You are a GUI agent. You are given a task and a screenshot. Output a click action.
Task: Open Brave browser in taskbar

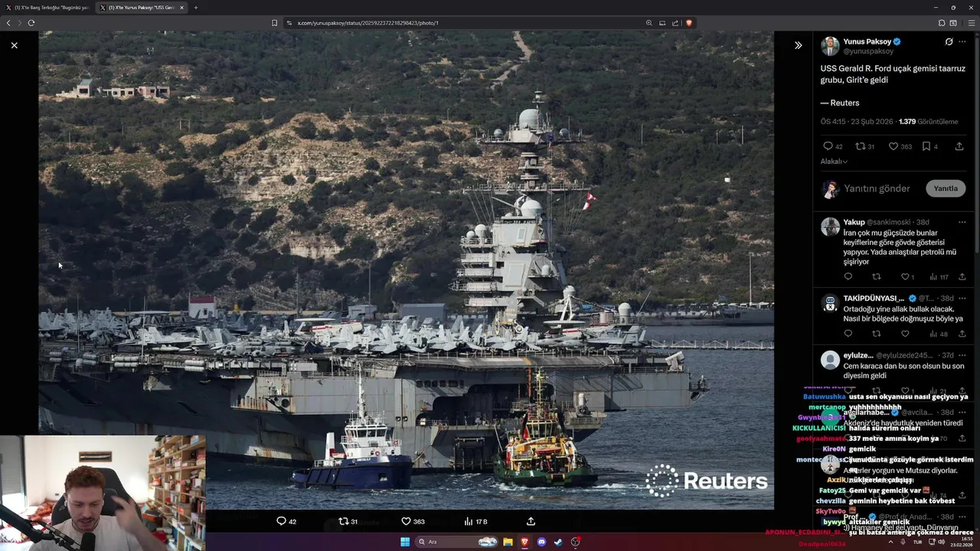click(x=524, y=542)
